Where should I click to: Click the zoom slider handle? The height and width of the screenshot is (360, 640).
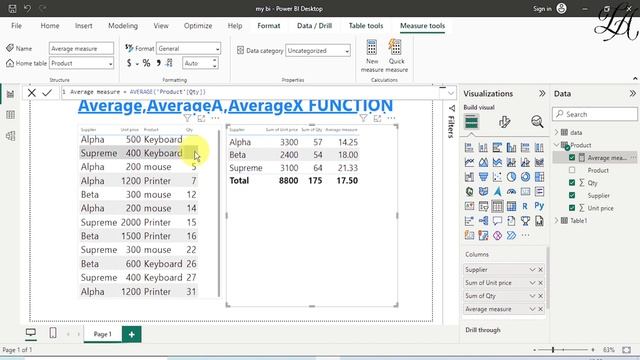[553, 350]
